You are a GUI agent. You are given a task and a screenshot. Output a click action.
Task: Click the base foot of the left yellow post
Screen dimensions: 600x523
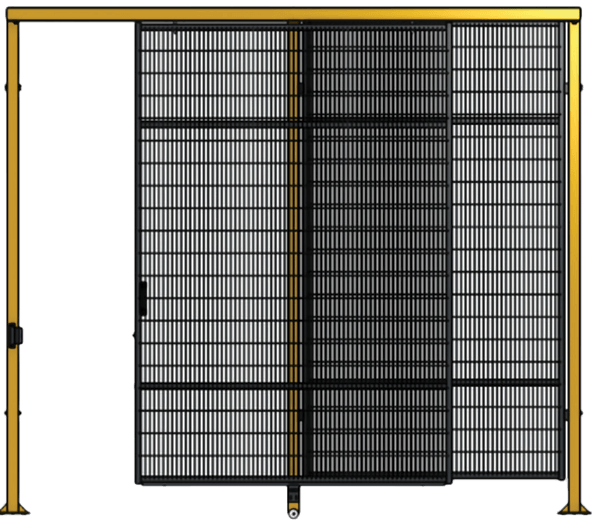[14, 509]
